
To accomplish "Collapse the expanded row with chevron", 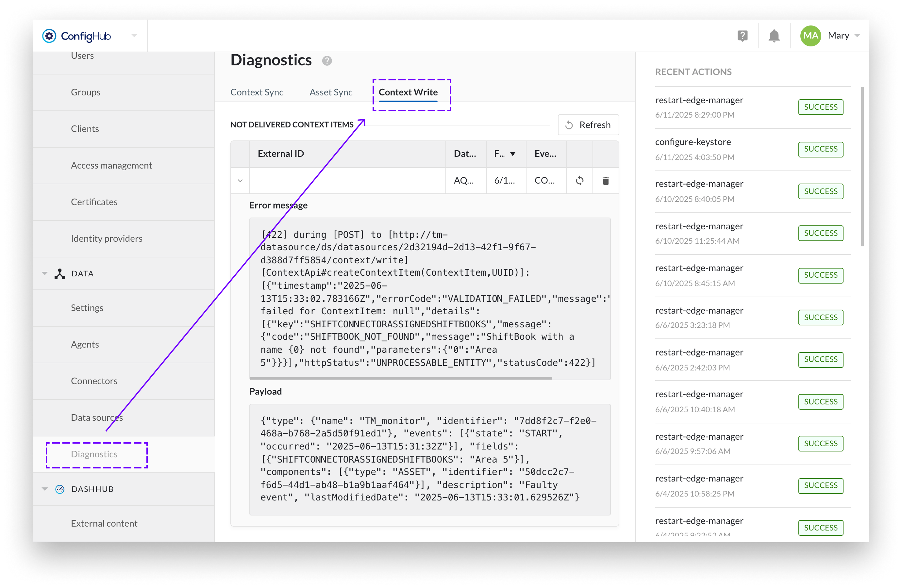I will pyautogui.click(x=240, y=181).
